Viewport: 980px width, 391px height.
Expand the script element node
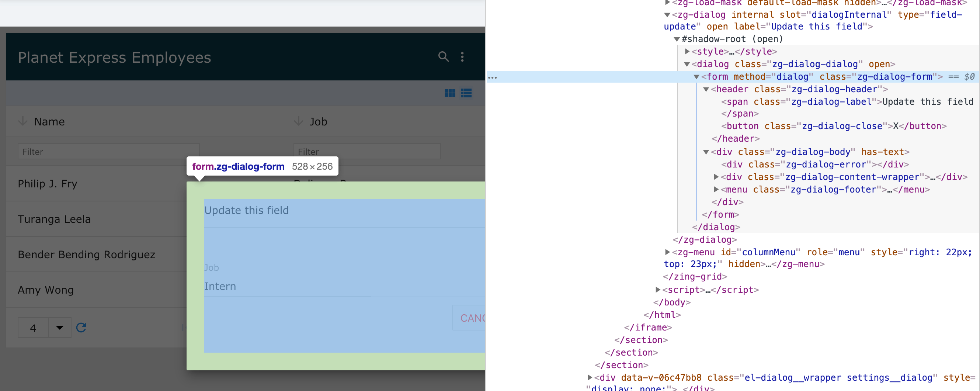click(658, 289)
